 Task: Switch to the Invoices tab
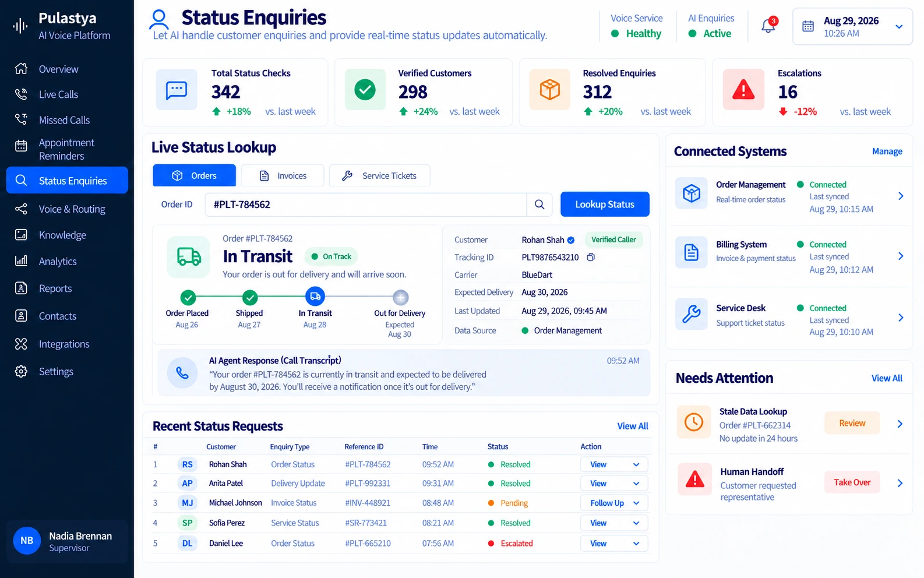(283, 175)
